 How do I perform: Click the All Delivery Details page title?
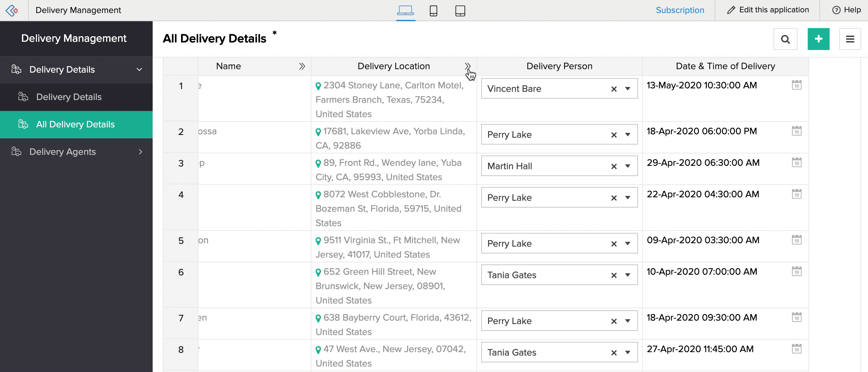coord(214,39)
